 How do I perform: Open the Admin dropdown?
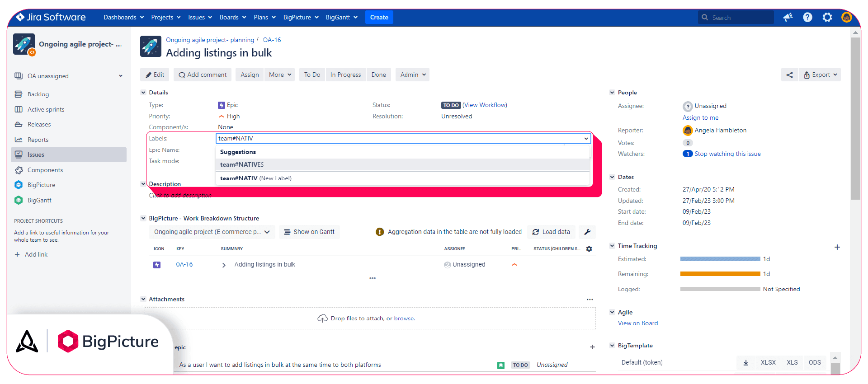[x=413, y=75]
